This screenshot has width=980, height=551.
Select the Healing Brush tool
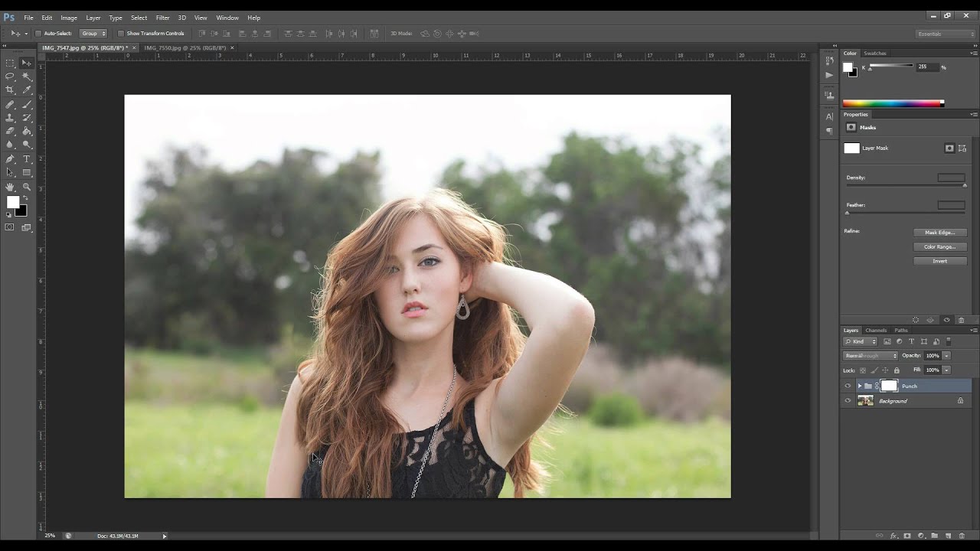pos(10,104)
